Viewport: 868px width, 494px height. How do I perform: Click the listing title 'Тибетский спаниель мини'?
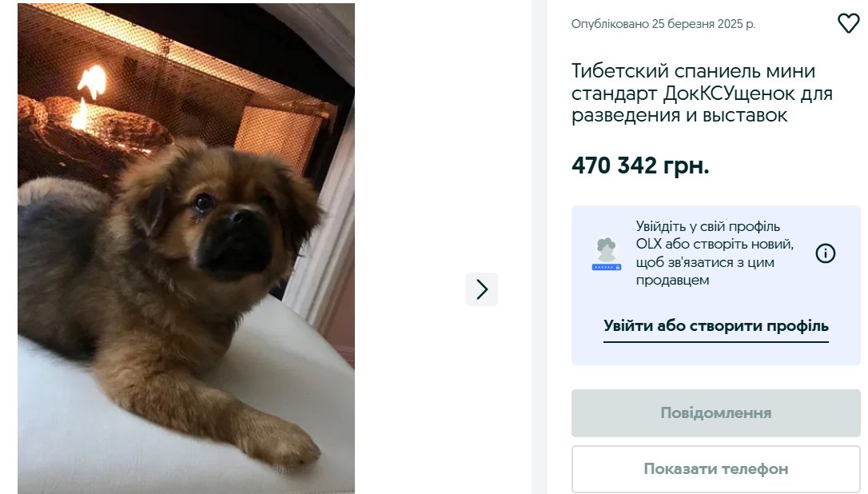tap(693, 71)
